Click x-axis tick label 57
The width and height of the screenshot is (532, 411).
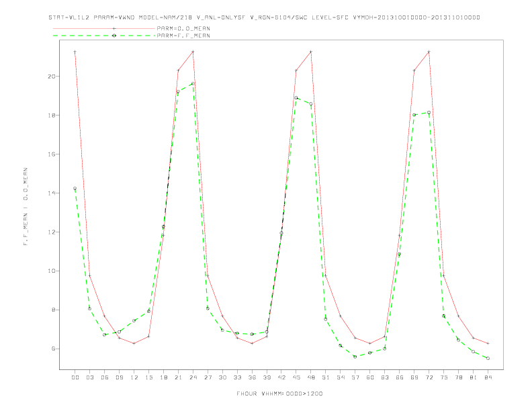(x=355, y=377)
